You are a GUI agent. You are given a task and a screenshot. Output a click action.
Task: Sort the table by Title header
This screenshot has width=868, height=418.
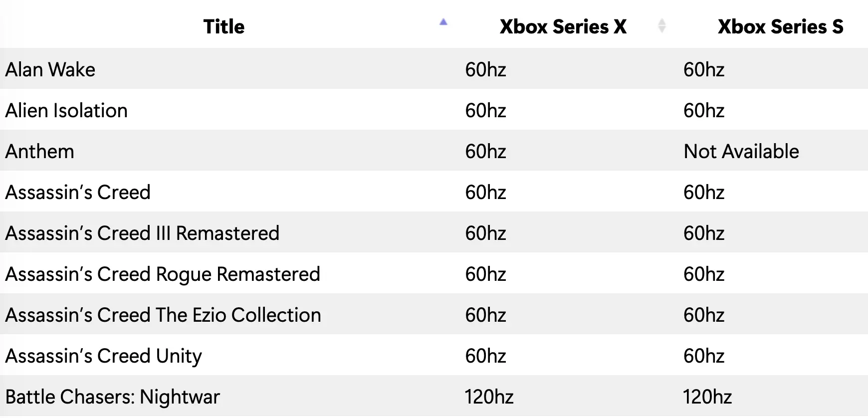(224, 27)
